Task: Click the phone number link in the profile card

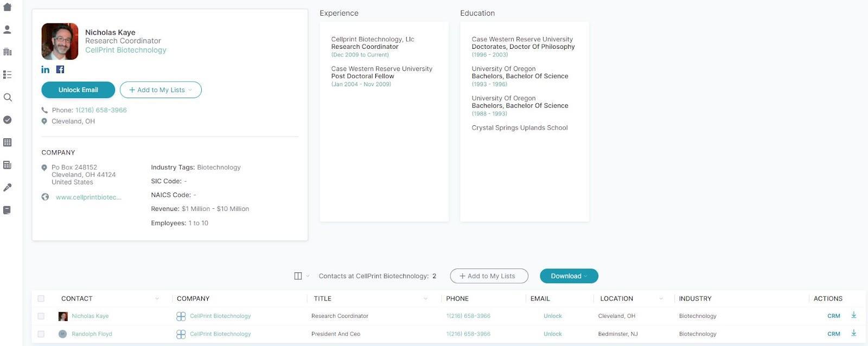Action: [101, 110]
